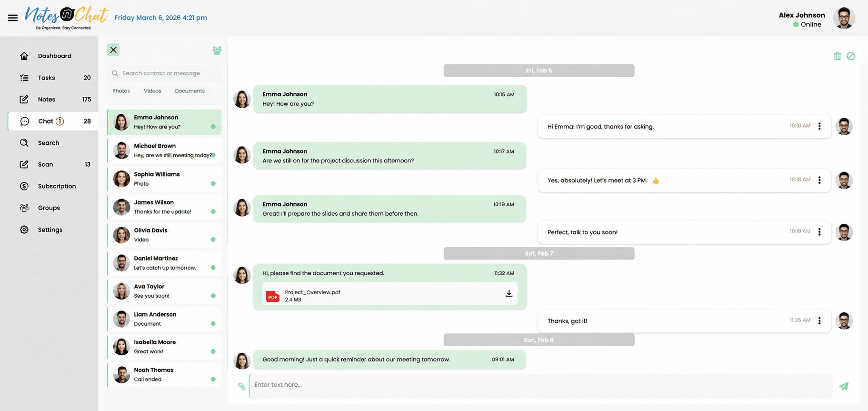Click the block contact icon
868x411 pixels.
point(851,56)
